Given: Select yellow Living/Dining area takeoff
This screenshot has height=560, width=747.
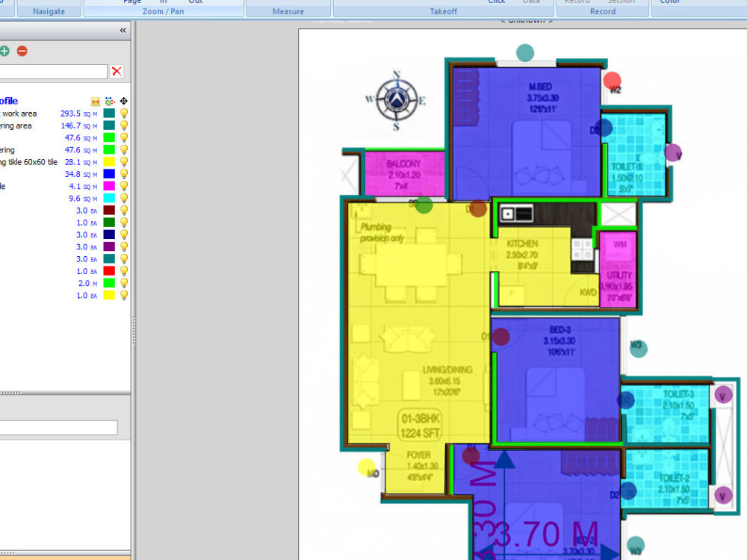Looking at the screenshot, I should (419, 324).
